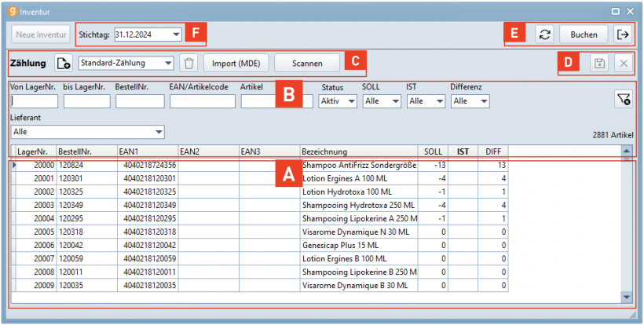
Task: Click the exit door icon
Action: (x=623, y=35)
